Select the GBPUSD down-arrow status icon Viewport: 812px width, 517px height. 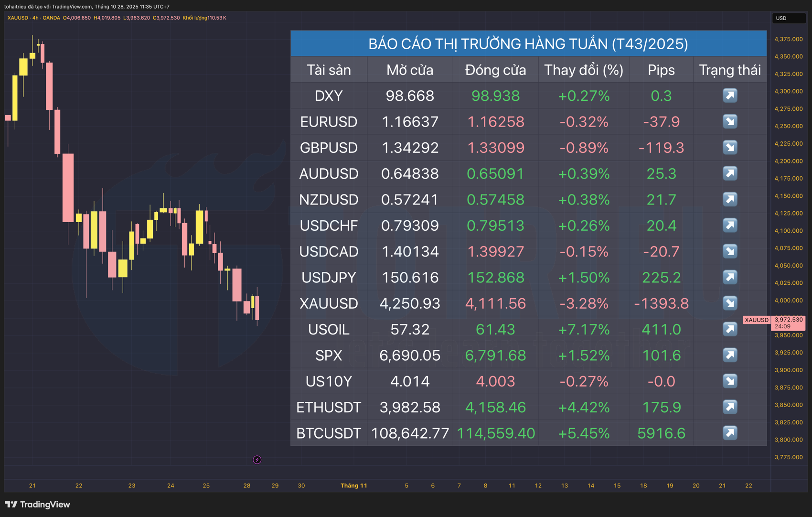pos(730,147)
